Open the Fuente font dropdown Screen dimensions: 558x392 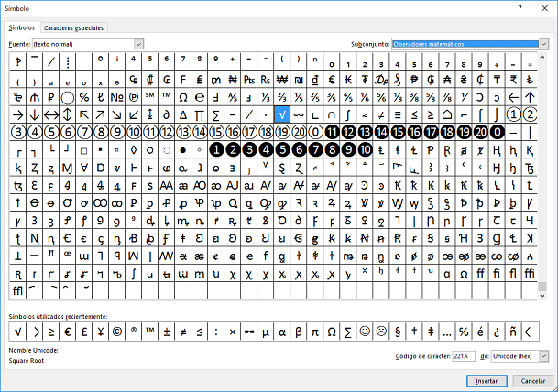[138, 44]
